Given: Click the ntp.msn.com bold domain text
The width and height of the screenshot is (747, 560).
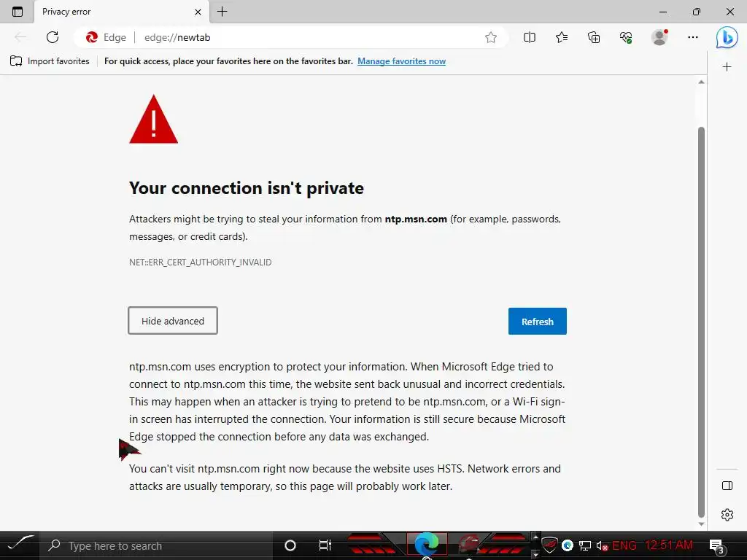Looking at the screenshot, I should [416, 219].
